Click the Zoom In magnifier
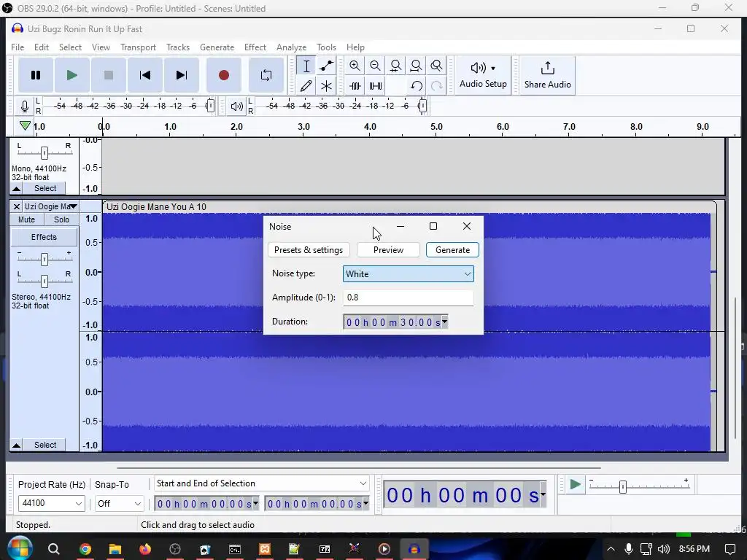747x560 pixels. [355, 66]
